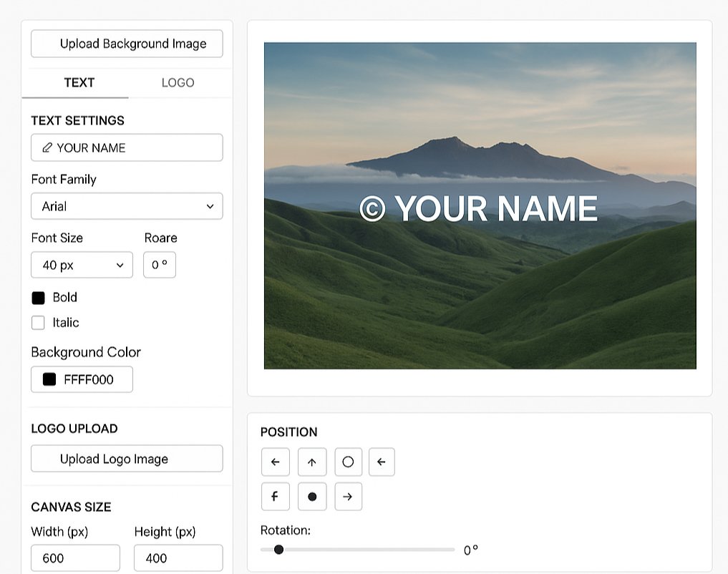
Task: Select the TEXT tab
Action: (79, 82)
